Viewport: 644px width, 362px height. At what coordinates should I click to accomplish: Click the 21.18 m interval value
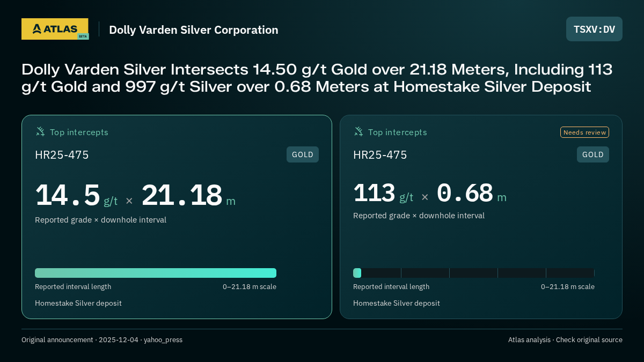(188, 196)
